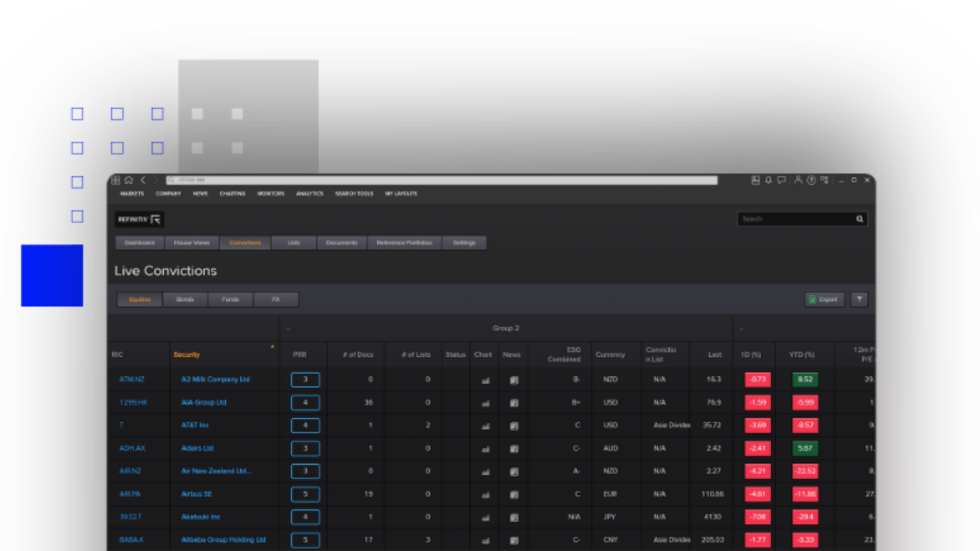This screenshot has height=551, width=980.
Task: Select the Equities asset tab
Action: point(140,299)
